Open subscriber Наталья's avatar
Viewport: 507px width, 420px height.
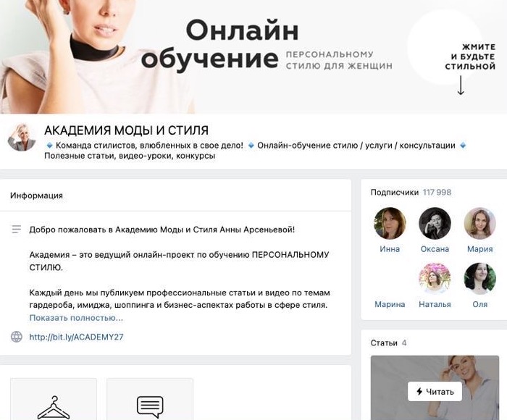435,279
